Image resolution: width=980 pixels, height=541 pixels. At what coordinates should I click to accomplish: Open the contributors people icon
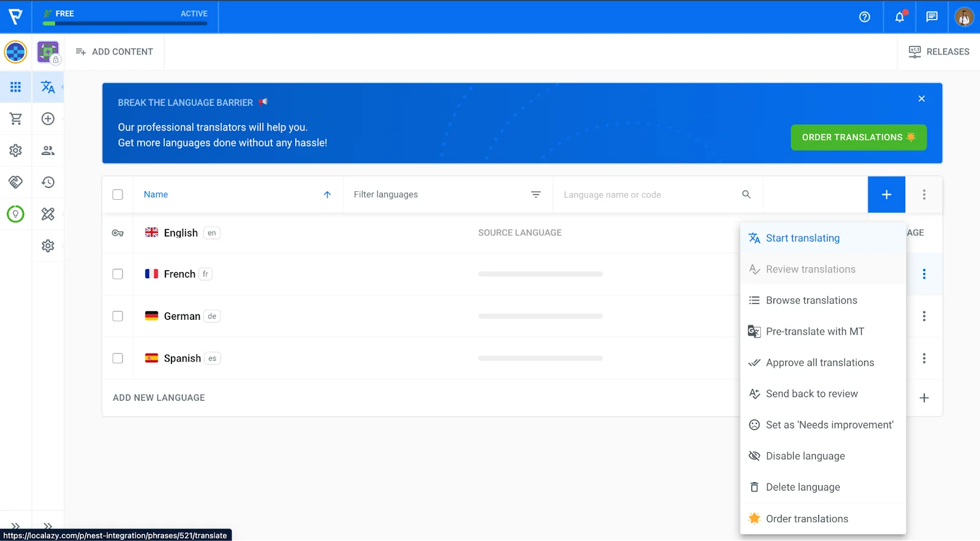[48, 151]
